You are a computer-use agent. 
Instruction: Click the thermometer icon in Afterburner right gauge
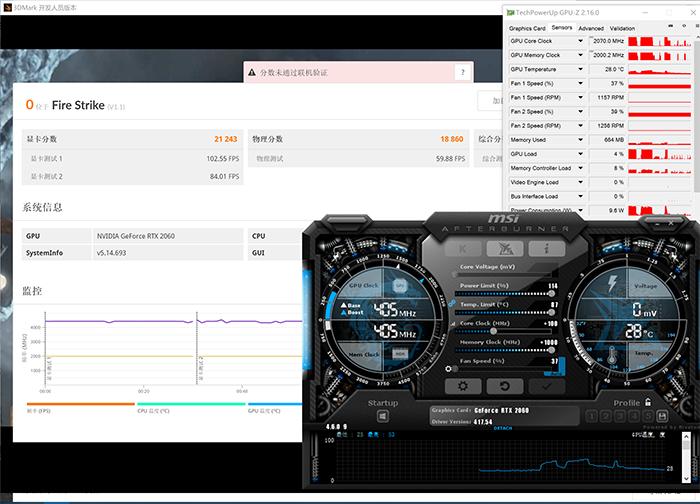pos(612,355)
